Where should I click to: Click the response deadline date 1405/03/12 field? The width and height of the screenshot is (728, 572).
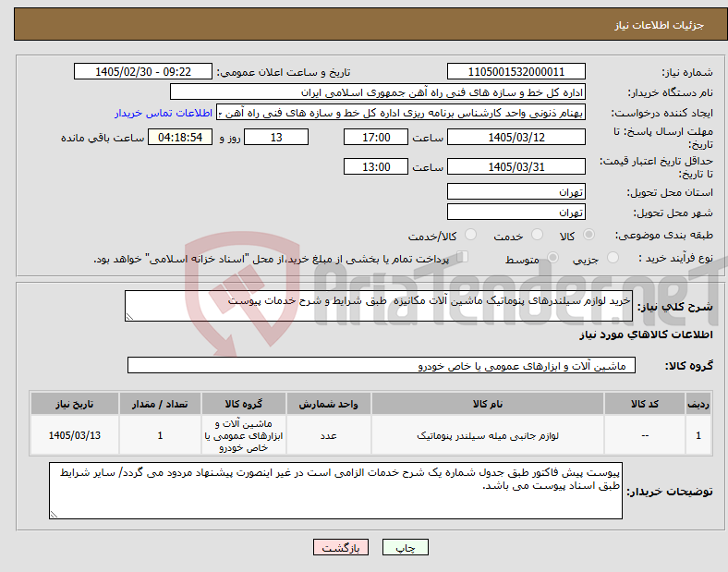click(516, 138)
